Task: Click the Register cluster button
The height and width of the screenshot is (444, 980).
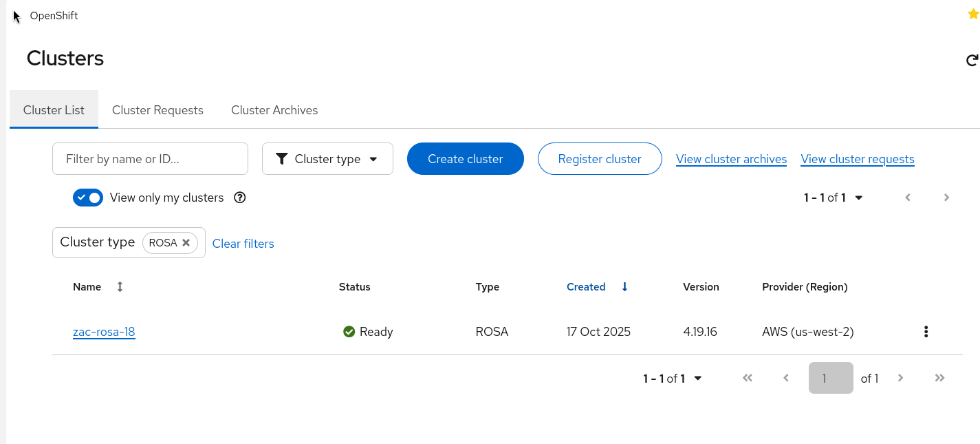Action: [x=599, y=159]
